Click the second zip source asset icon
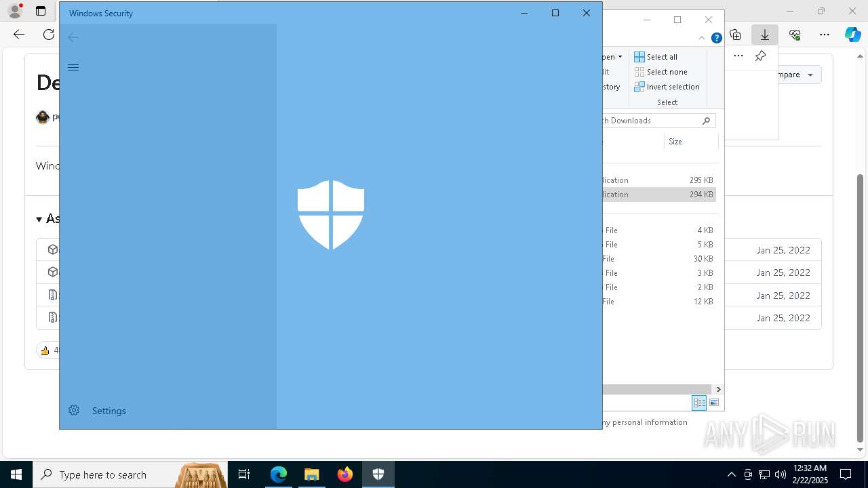Viewport: 868px width, 488px height. click(x=53, y=317)
